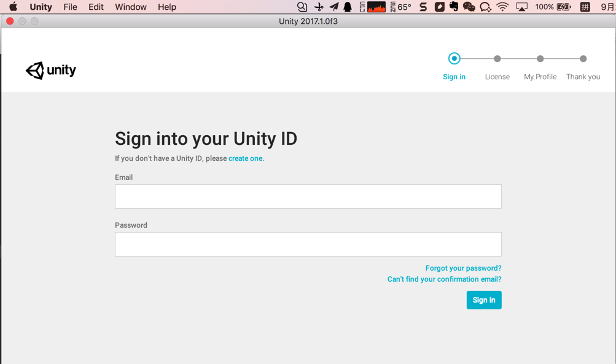Click the QQ penguin icon in menu bar
The image size is (616, 364).
348,7
